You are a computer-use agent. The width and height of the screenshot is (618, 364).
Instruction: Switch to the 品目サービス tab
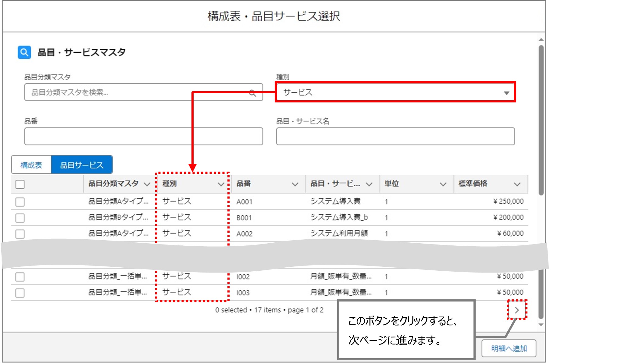point(82,165)
